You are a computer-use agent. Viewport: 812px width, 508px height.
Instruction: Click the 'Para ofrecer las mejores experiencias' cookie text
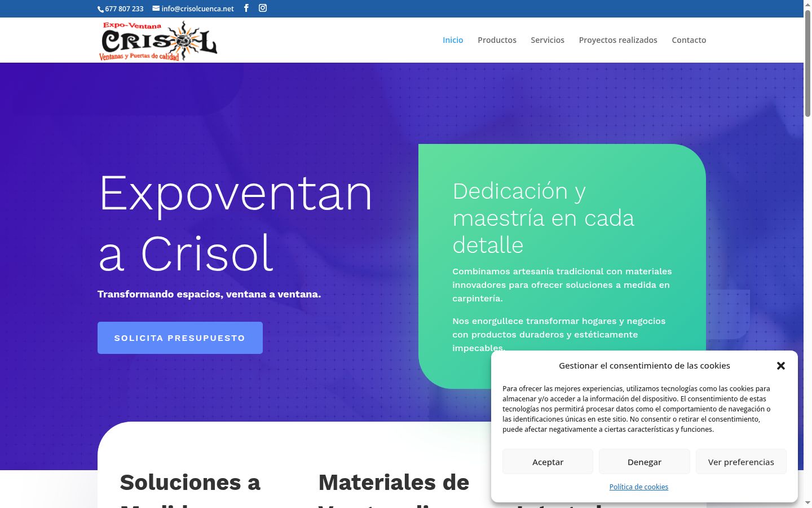pyautogui.click(x=637, y=409)
